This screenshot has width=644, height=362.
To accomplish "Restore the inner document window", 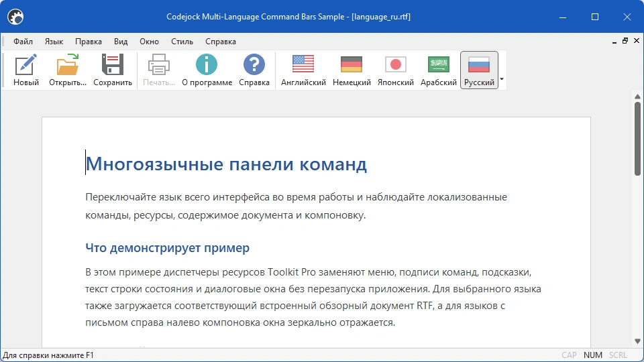I will click(625, 41).
